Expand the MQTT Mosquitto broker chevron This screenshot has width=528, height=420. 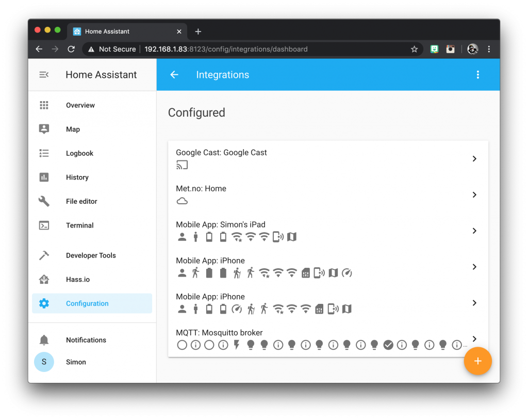474,338
